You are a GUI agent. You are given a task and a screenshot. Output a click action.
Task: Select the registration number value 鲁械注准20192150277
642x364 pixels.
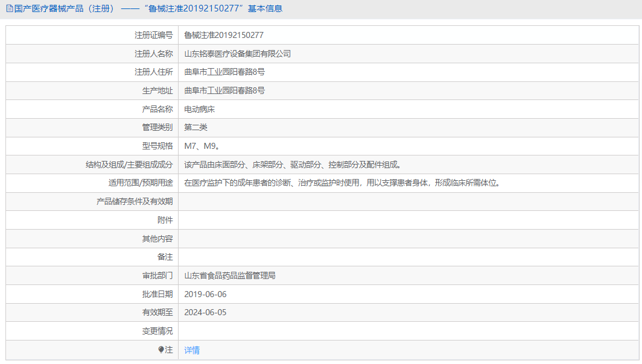pyautogui.click(x=223, y=35)
